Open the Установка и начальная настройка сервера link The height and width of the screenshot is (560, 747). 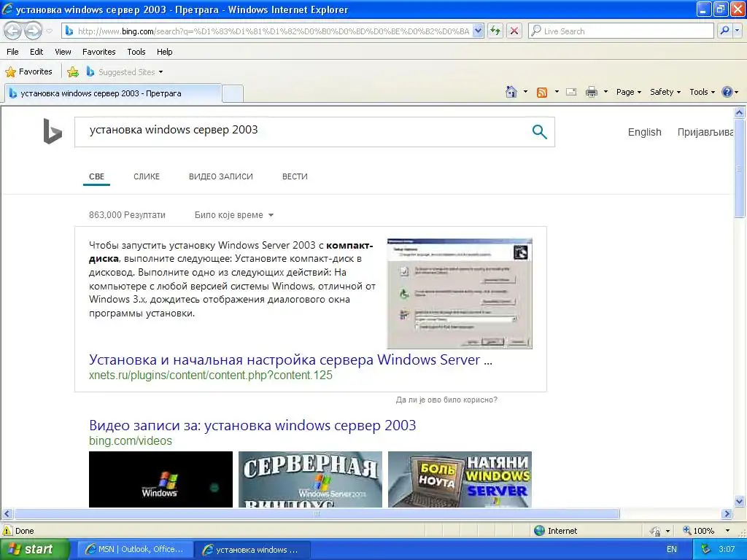click(x=290, y=360)
